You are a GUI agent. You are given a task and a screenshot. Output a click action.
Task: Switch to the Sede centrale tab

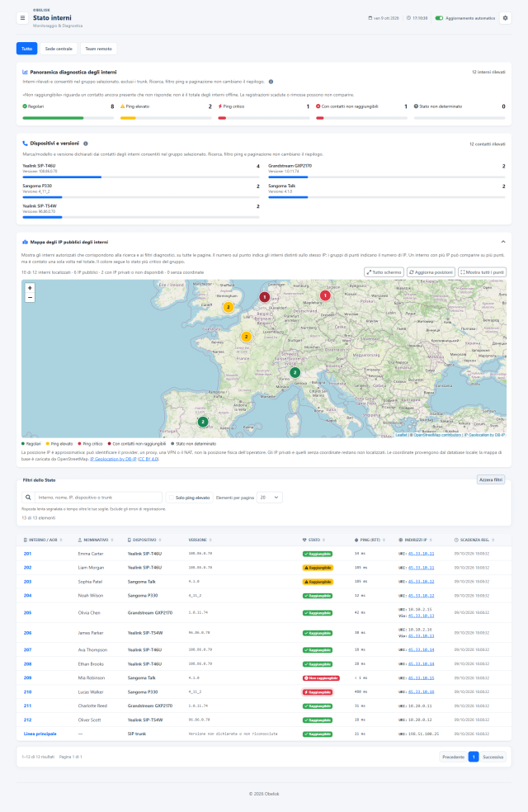[59, 49]
